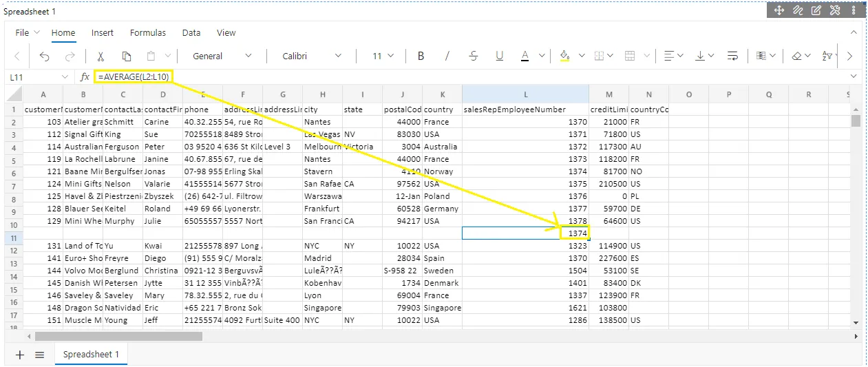Switch to the Home tab
The image size is (868, 367).
click(x=63, y=32)
